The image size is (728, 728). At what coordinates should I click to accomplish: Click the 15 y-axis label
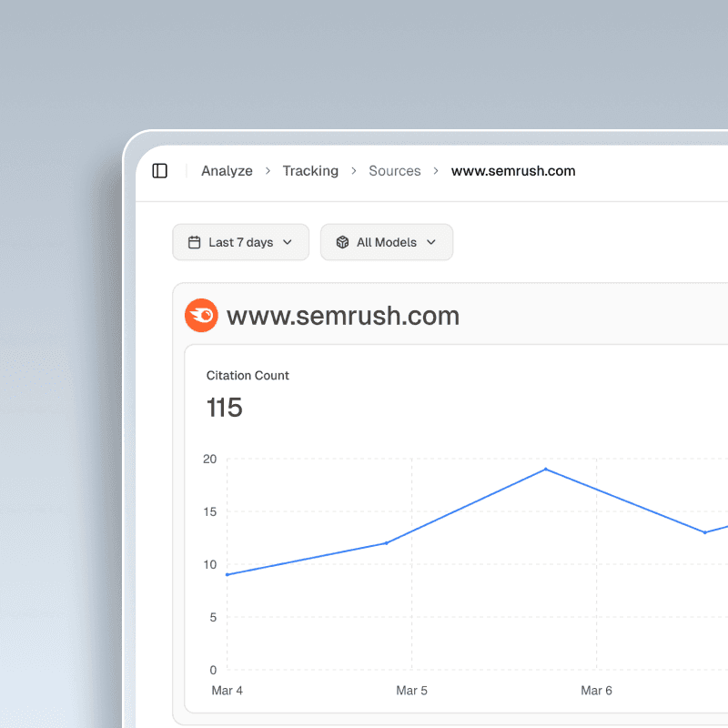(210, 511)
